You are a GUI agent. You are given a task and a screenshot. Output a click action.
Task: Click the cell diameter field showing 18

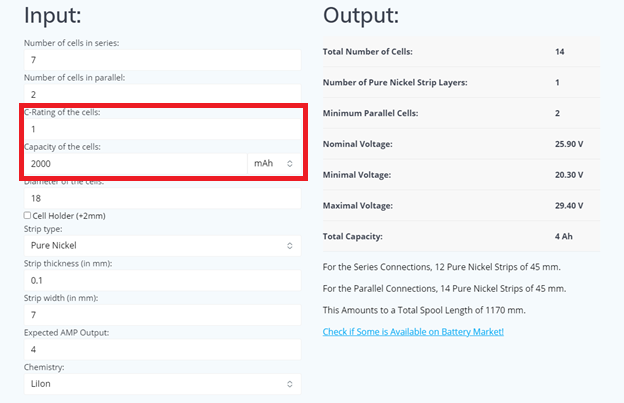[161, 198]
